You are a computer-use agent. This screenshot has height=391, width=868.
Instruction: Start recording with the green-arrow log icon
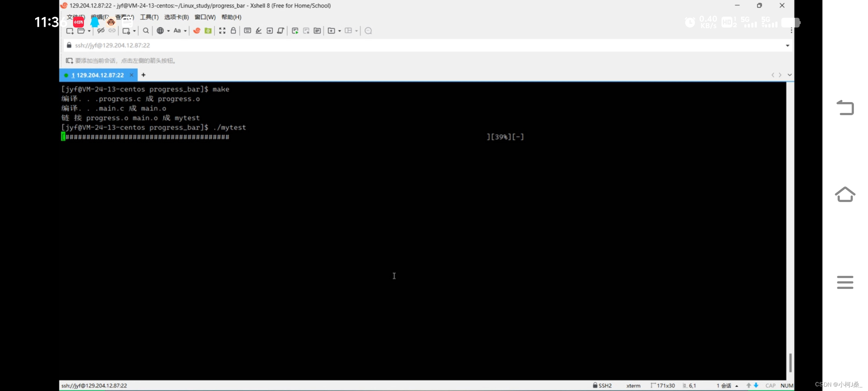(295, 31)
